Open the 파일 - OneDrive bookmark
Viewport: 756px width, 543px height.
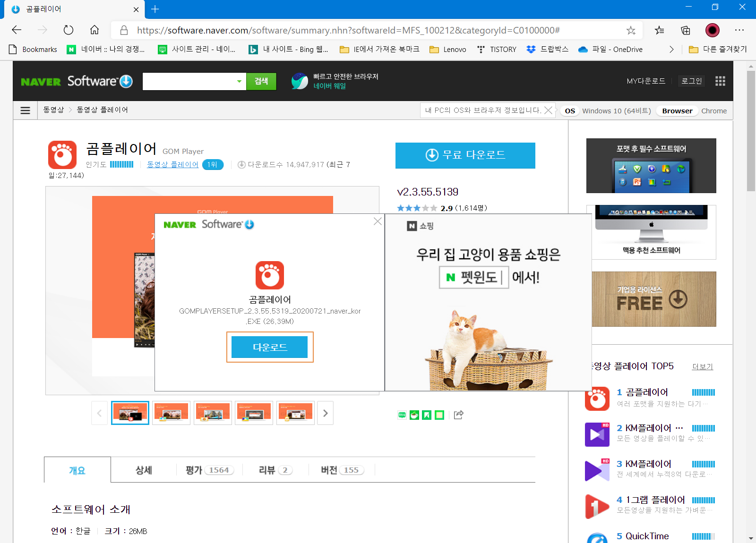[x=610, y=49]
